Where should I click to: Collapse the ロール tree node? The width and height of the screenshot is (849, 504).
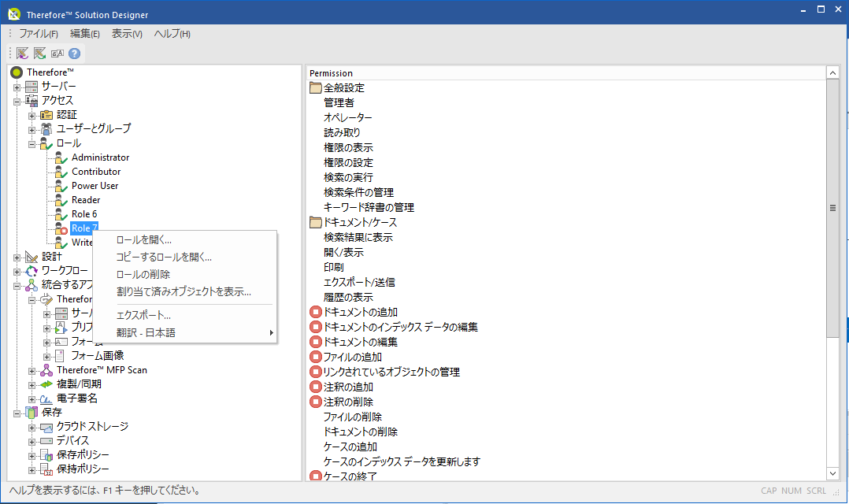tap(32, 144)
